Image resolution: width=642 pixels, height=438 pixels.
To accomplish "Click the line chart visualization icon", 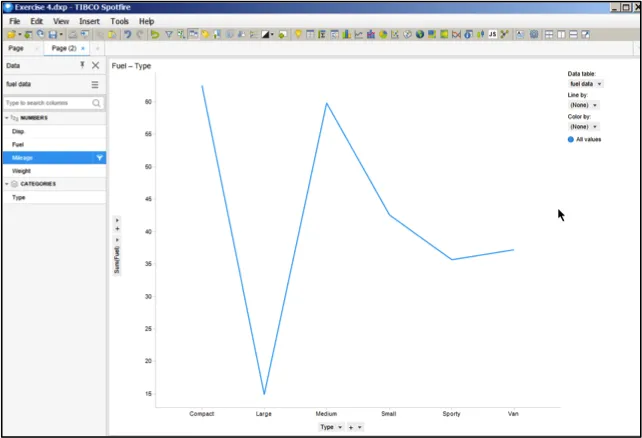I will [x=359, y=34].
